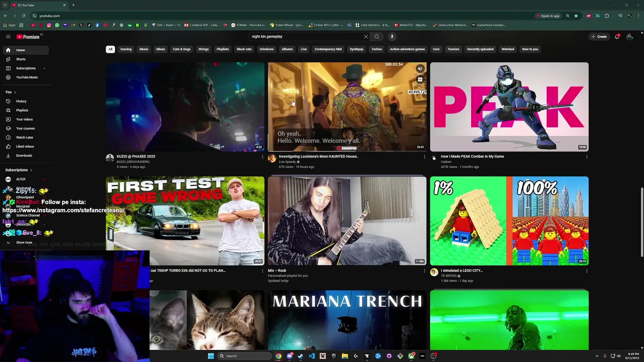Click the YouTube Premium logo
The height and width of the screenshot is (362, 644).
click(x=28, y=37)
